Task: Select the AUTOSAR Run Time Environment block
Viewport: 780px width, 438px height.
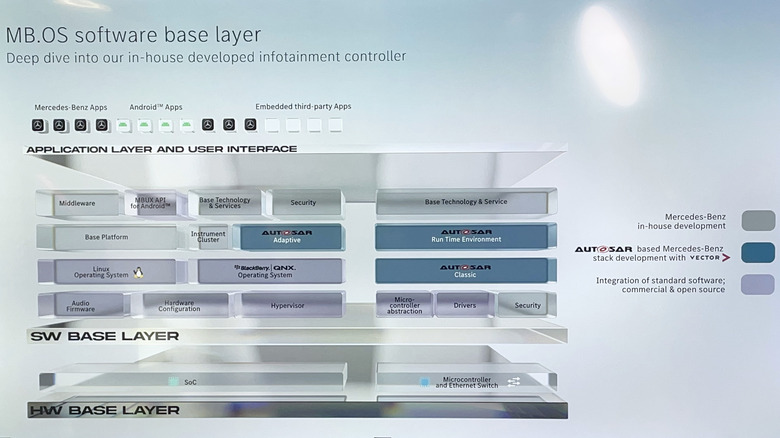Action: (x=466, y=236)
